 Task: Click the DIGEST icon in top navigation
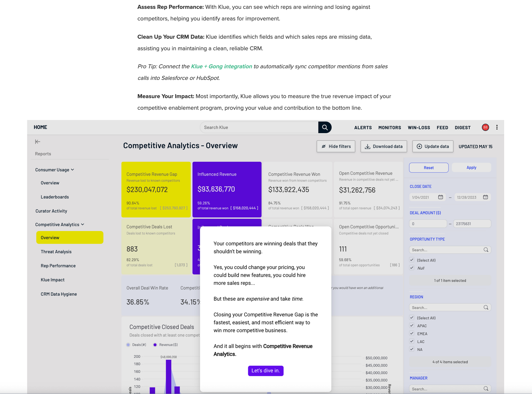tap(463, 127)
